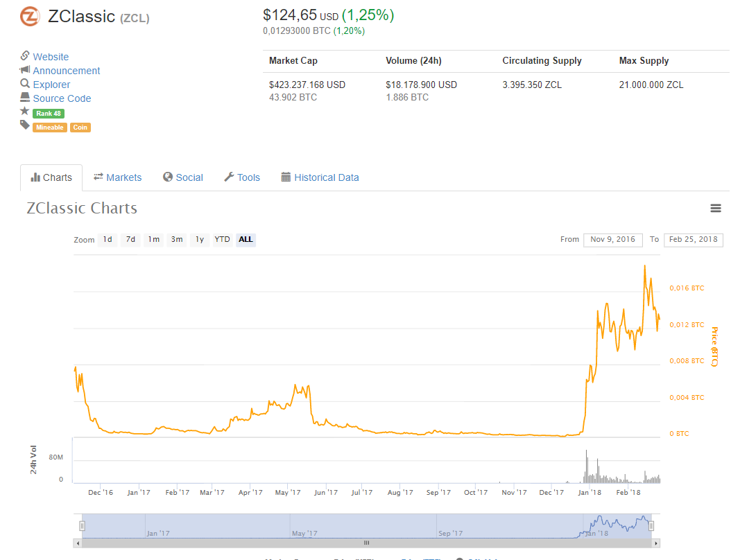Select the Charts tab
731x560 pixels.
click(x=51, y=177)
